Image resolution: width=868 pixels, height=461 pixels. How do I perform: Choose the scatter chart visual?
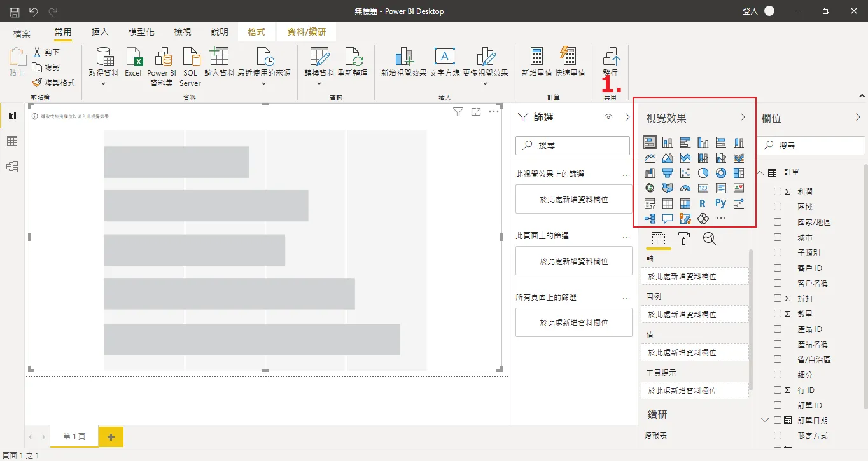point(685,173)
